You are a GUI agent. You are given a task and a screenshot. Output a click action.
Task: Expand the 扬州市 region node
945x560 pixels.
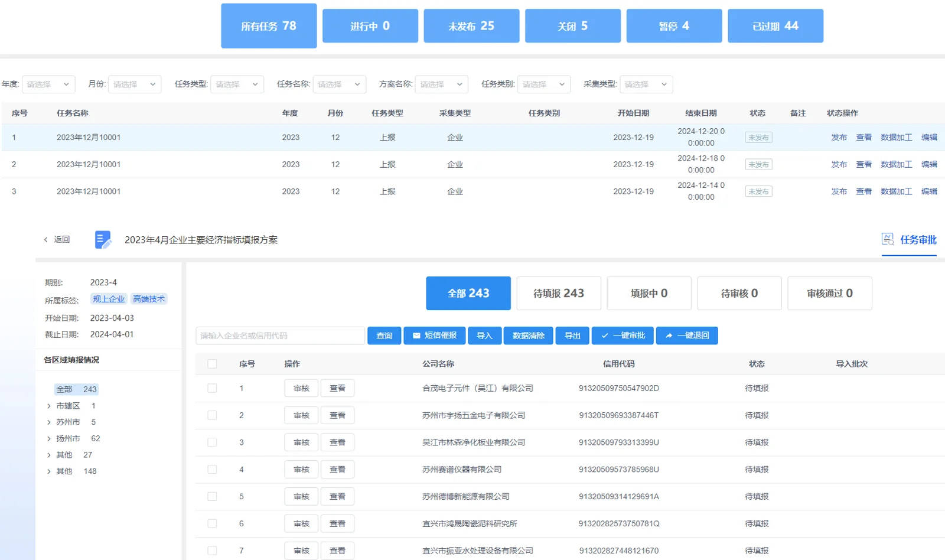tap(49, 439)
